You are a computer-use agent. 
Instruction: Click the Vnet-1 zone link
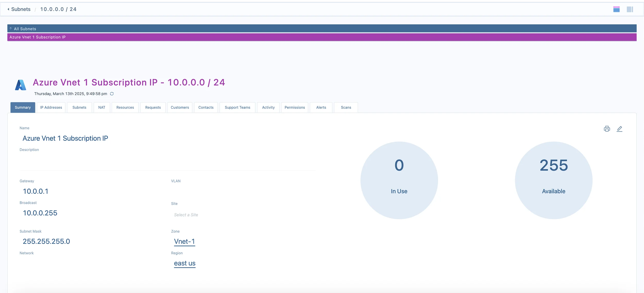[x=184, y=241]
